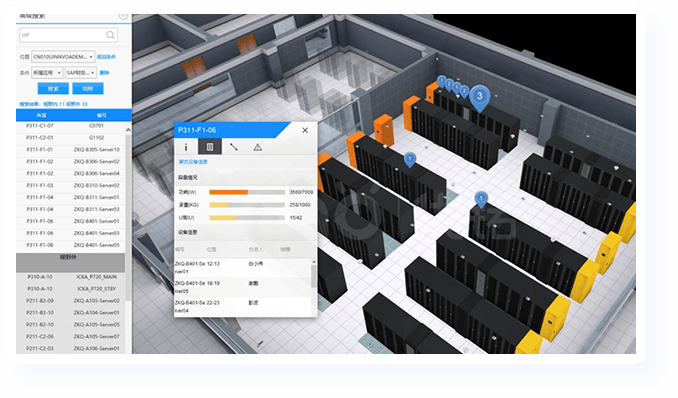This screenshot has height=398, width=678.
Task: Select the row with ZXQ-B401-Server01
Action: click(71, 221)
